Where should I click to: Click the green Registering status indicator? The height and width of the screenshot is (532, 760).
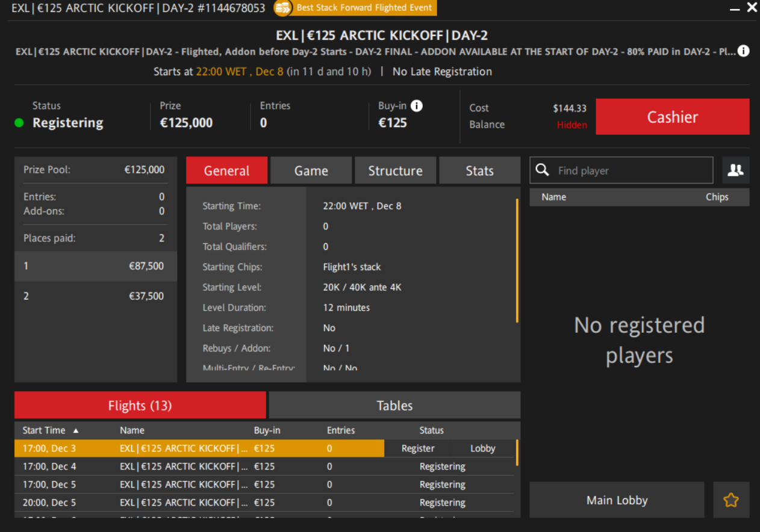tap(19, 123)
